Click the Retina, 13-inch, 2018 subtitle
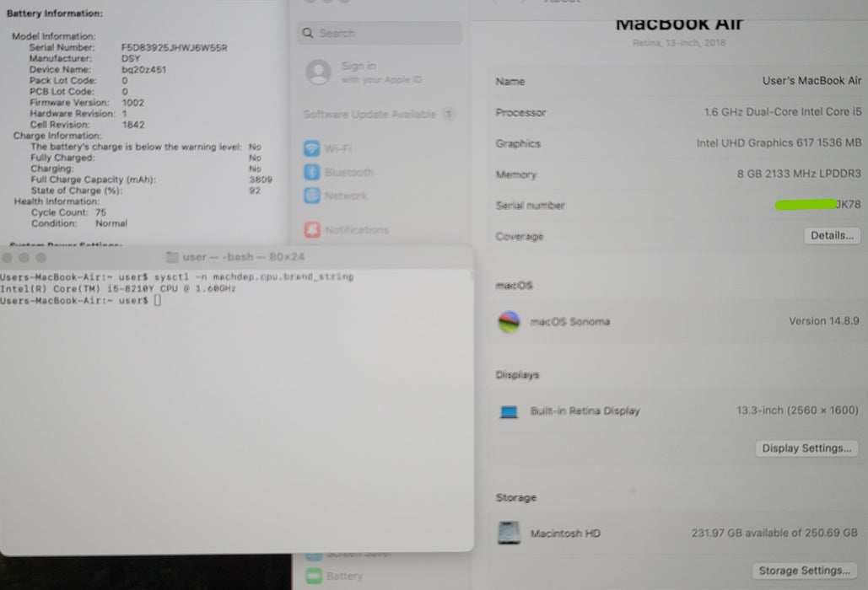The height and width of the screenshot is (590, 868). (x=679, y=43)
